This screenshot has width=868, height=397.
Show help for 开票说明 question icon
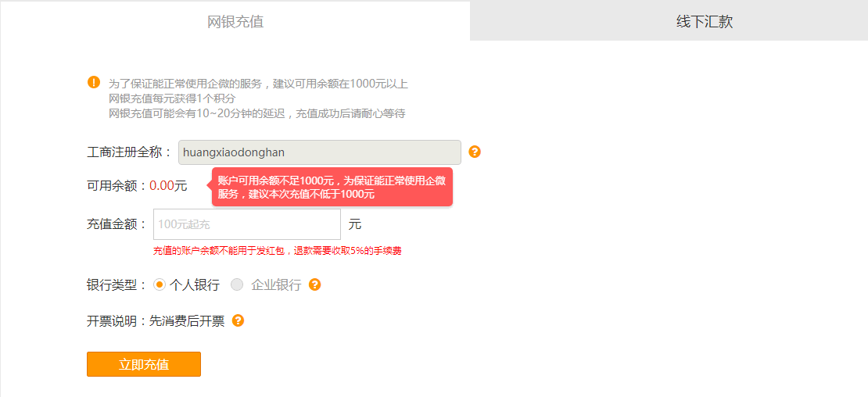point(238,320)
